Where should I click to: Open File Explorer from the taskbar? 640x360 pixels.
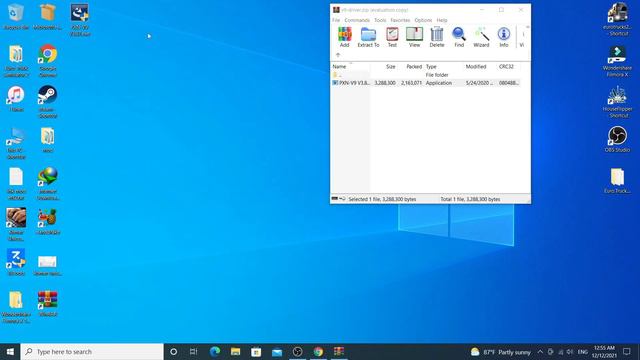(236, 351)
